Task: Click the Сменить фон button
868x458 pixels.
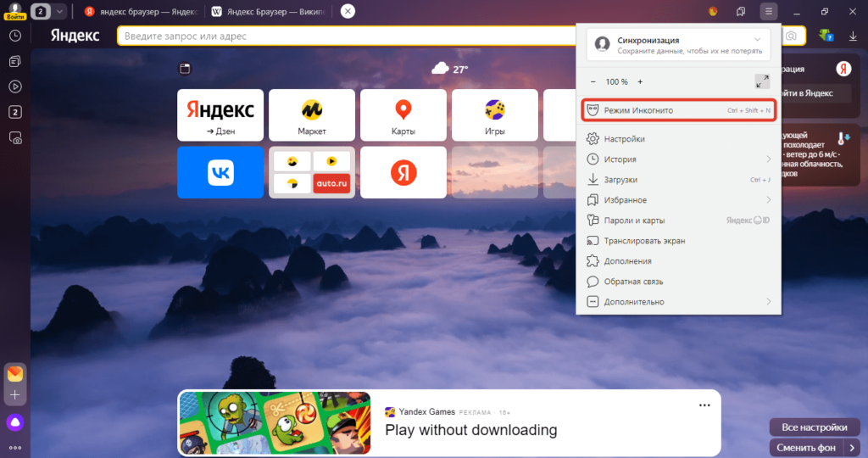Action: click(x=807, y=447)
